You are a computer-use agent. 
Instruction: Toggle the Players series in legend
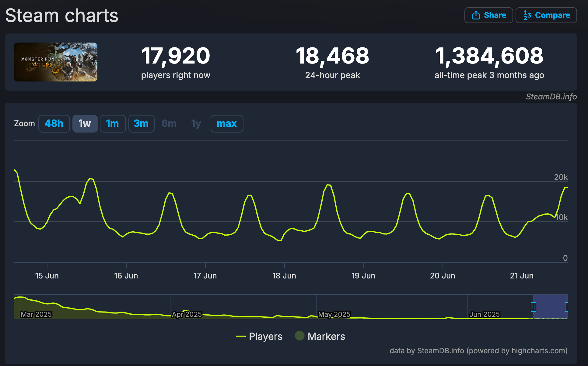[259, 336]
